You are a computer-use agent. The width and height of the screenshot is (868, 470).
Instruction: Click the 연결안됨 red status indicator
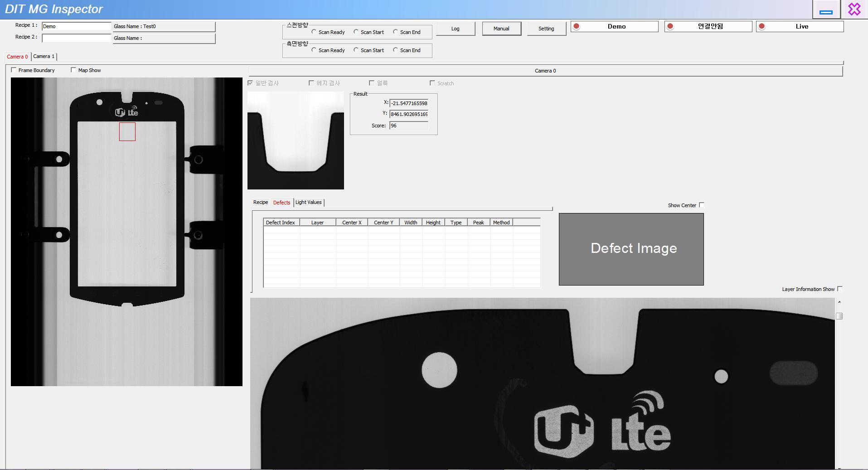point(670,26)
